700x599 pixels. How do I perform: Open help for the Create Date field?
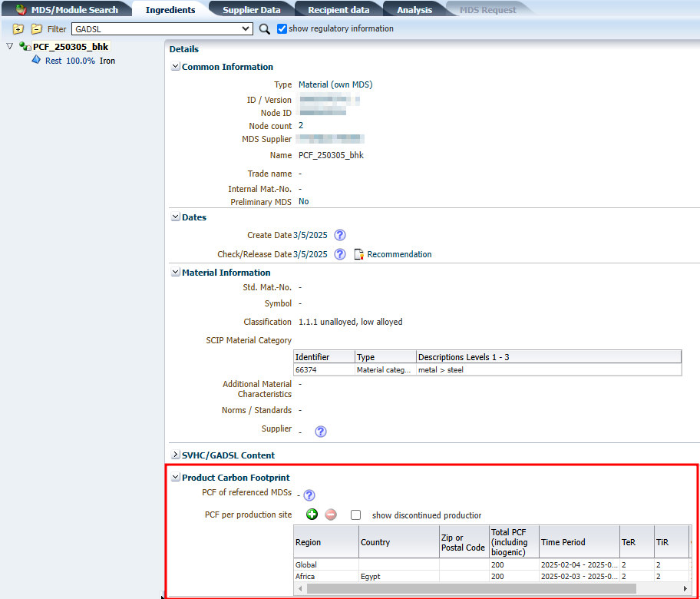tap(339, 235)
